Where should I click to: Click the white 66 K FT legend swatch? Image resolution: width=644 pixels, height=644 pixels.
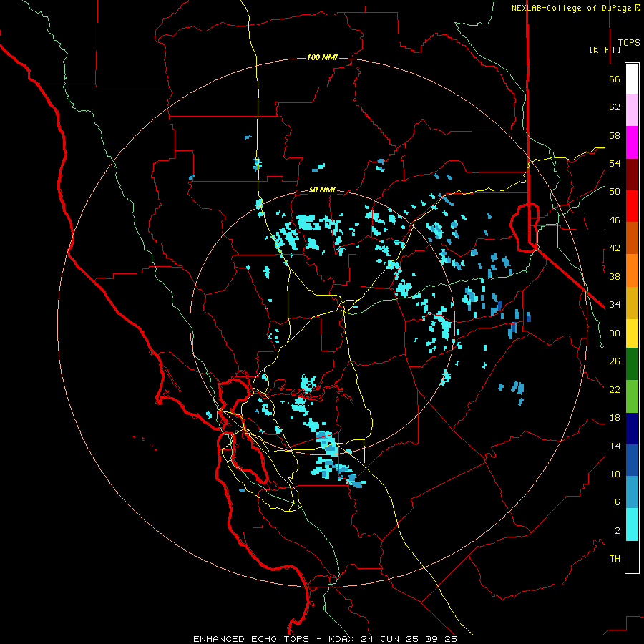[632, 79]
